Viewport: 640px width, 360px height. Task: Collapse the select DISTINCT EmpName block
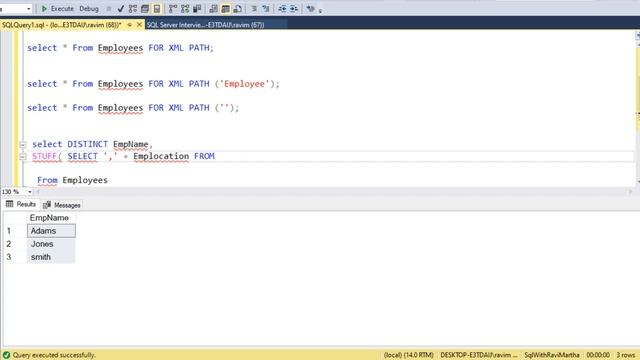23,144
